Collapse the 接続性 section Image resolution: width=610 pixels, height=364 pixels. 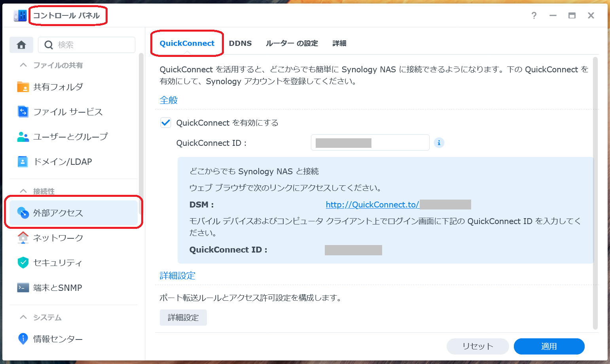(23, 191)
